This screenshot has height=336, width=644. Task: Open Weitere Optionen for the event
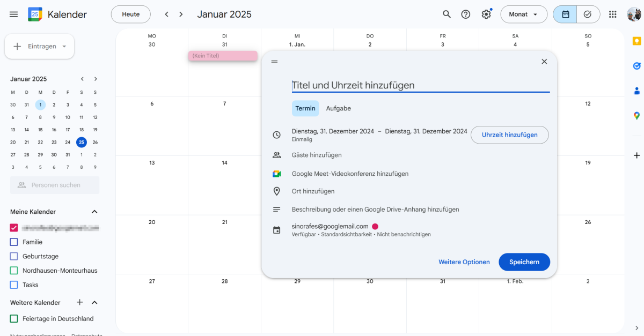[464, 262]
